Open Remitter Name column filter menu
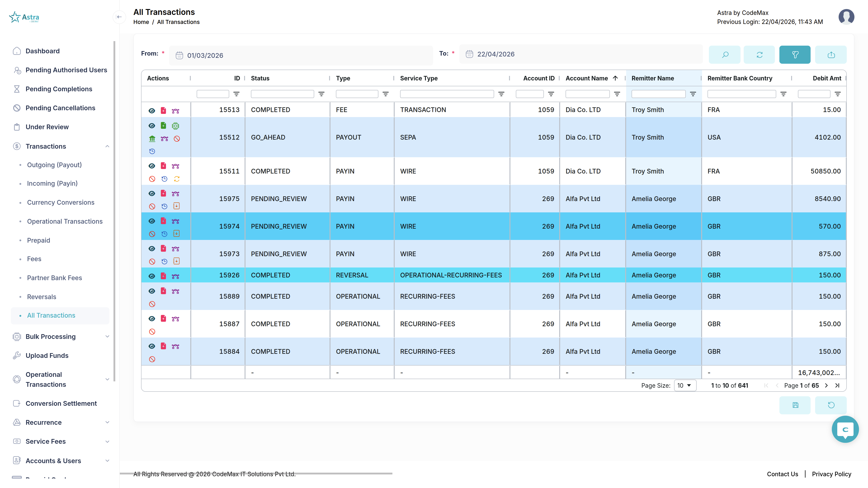This screenshot has width=868, height=488. (693, 94)
